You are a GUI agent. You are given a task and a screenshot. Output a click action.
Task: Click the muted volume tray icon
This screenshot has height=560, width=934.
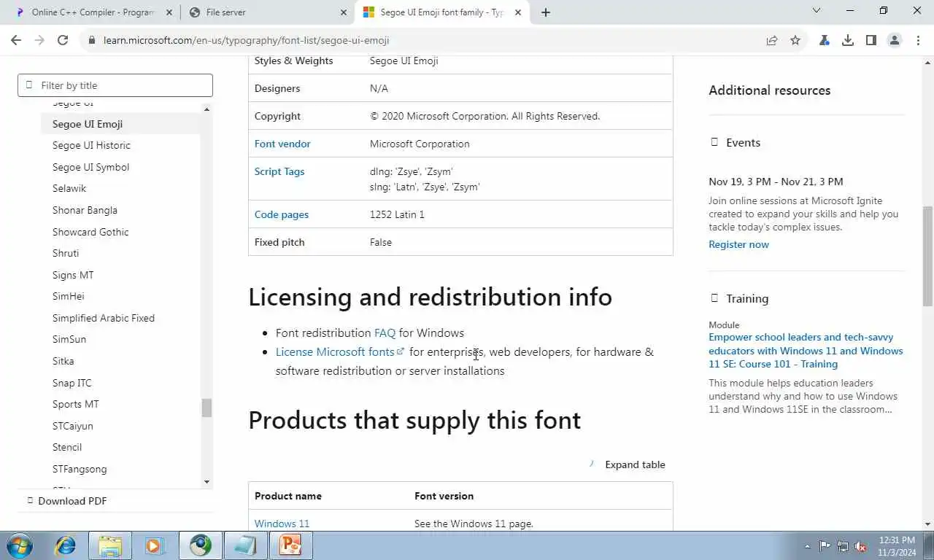coord(860,546)
